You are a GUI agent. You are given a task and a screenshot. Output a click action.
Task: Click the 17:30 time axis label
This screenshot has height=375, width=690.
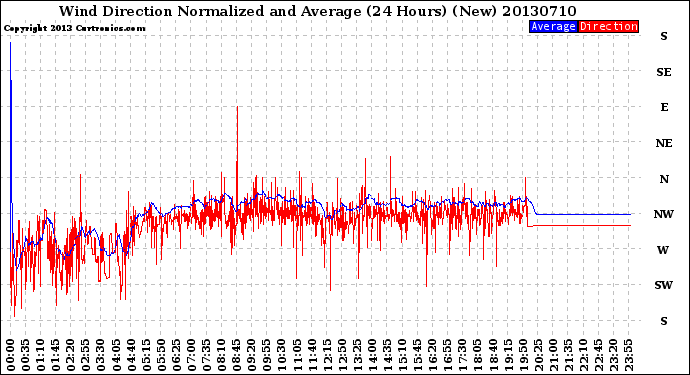coord(462,355)
